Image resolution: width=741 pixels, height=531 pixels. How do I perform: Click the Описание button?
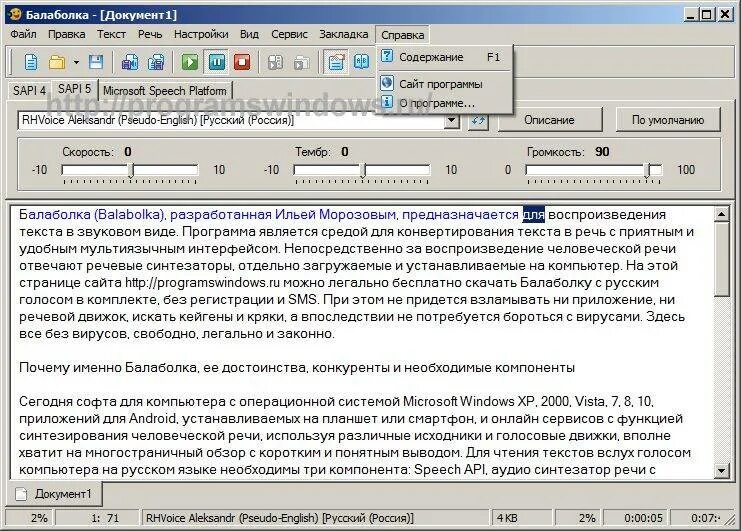(x=550, y=120)
